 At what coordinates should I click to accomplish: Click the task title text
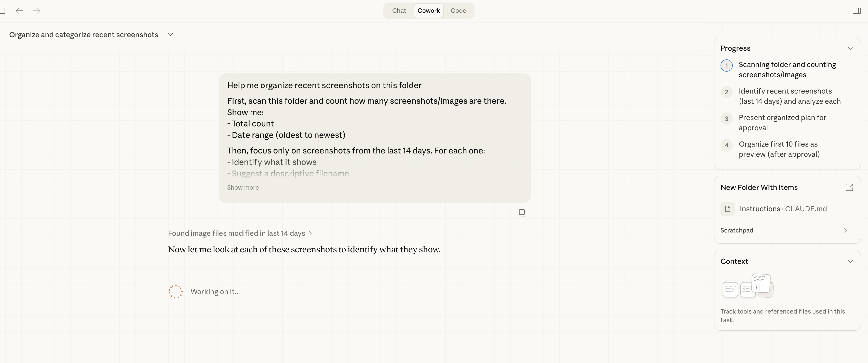(84, 35)
